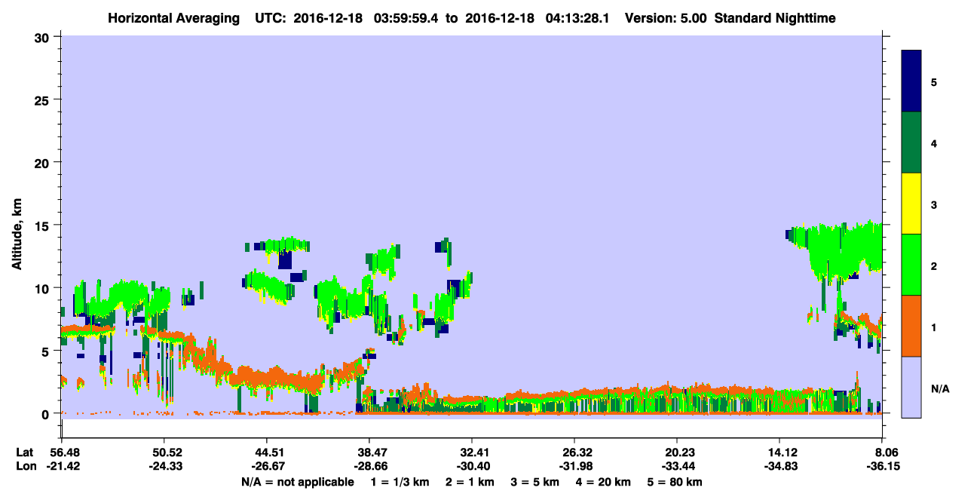
Task: Click the yellow colorbar segment labeled 3
Action: coord(911,204)
